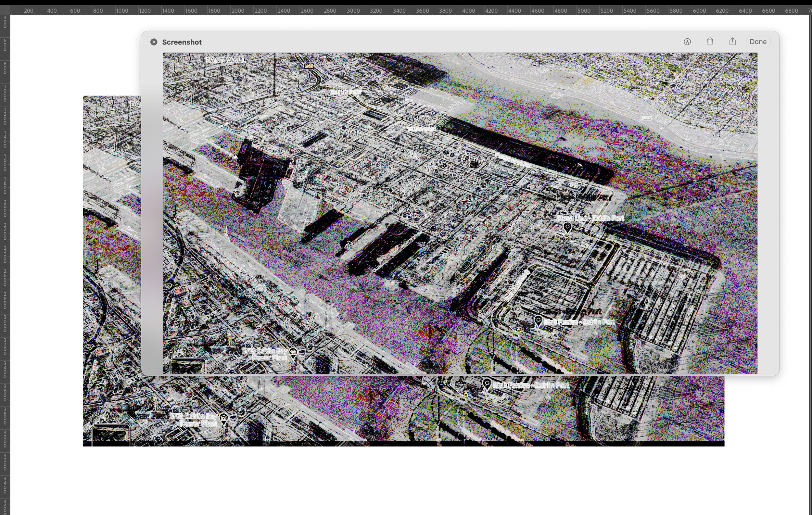Click the trash icon to delete screenshot

point(710,42)
